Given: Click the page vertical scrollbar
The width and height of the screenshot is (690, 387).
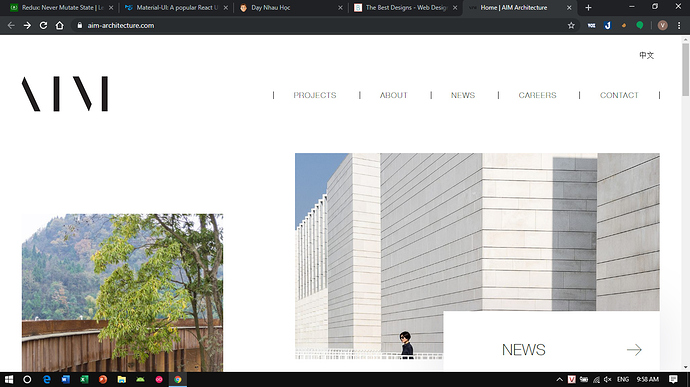Looking at the screenshot, I should point(686,203).
